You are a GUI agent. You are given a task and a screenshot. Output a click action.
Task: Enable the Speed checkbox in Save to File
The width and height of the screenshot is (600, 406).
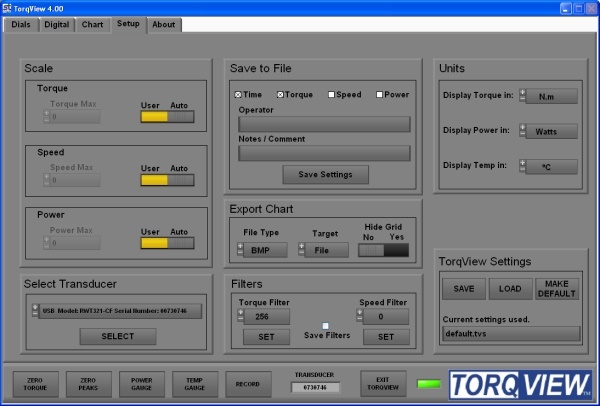tap(332, 95)
